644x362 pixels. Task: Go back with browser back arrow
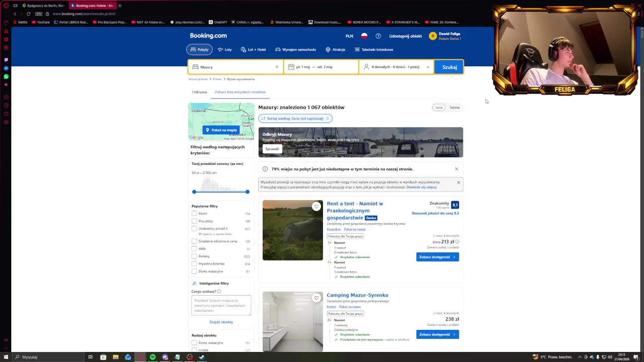(x=15, y=14)
